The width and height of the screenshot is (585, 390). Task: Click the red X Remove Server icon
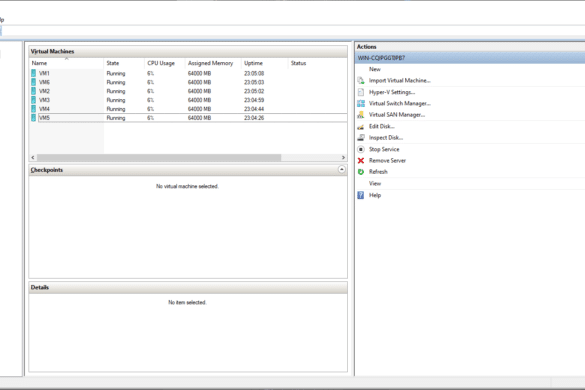[x=361, y=160]
